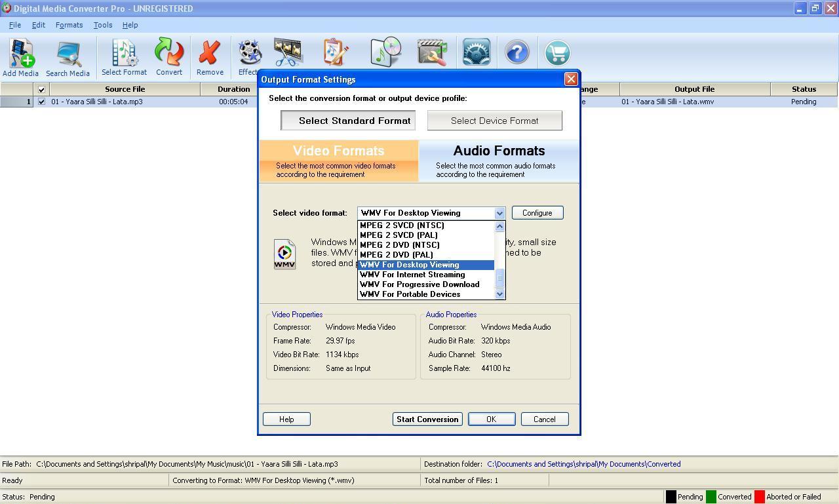
Task: Click the Pending status cell in file row
Action: (x=804, y=102)
